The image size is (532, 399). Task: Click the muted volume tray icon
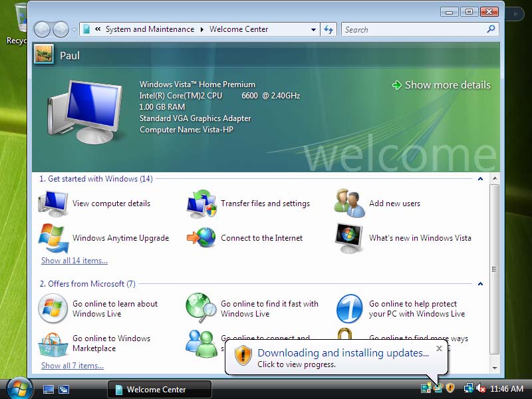480,388
